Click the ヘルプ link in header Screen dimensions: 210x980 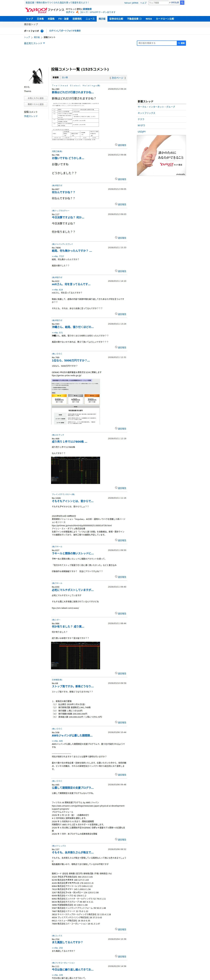(x=143, y=3)
